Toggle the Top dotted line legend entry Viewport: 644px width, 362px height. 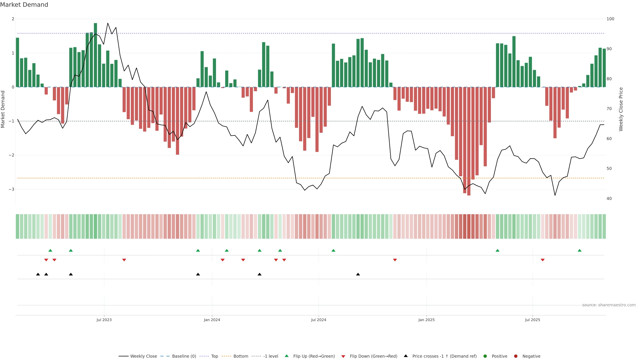tap(214, 356)
